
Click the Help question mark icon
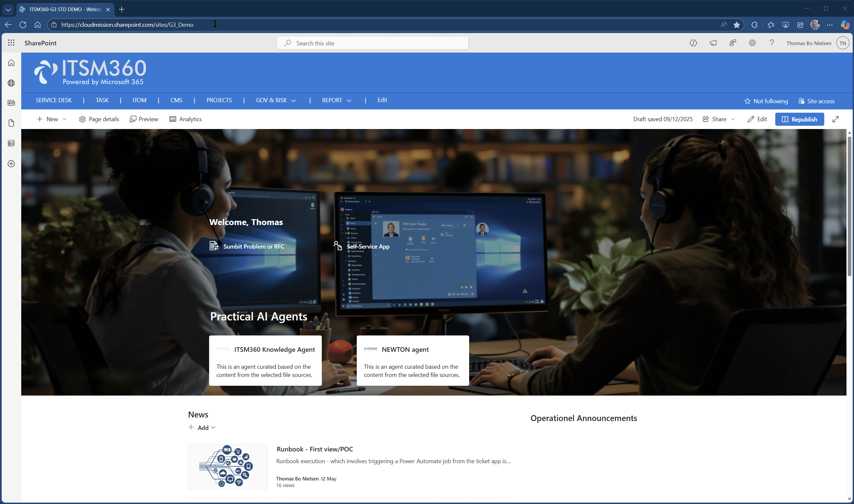(771, 43)
